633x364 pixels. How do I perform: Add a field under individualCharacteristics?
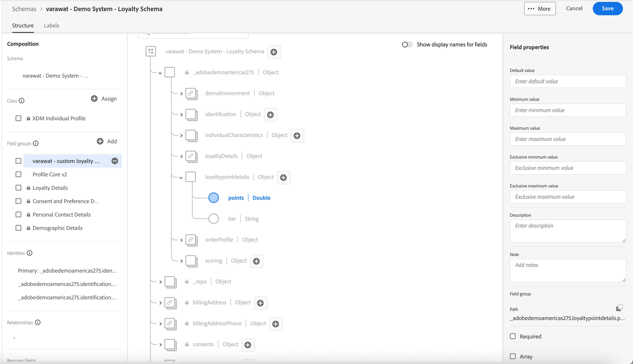click(x=297, y=136)
